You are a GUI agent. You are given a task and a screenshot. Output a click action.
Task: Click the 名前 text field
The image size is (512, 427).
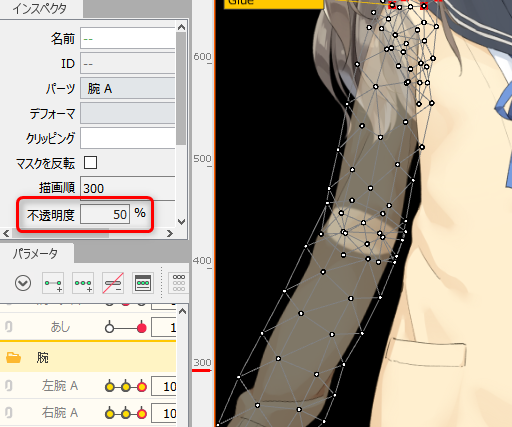coord(128,39)
